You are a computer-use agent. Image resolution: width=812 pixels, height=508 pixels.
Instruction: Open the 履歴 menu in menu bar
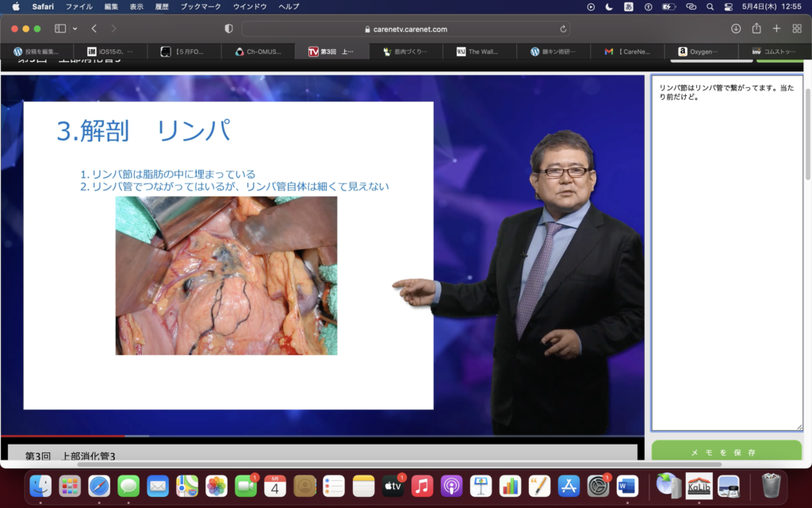click(162, 6)
